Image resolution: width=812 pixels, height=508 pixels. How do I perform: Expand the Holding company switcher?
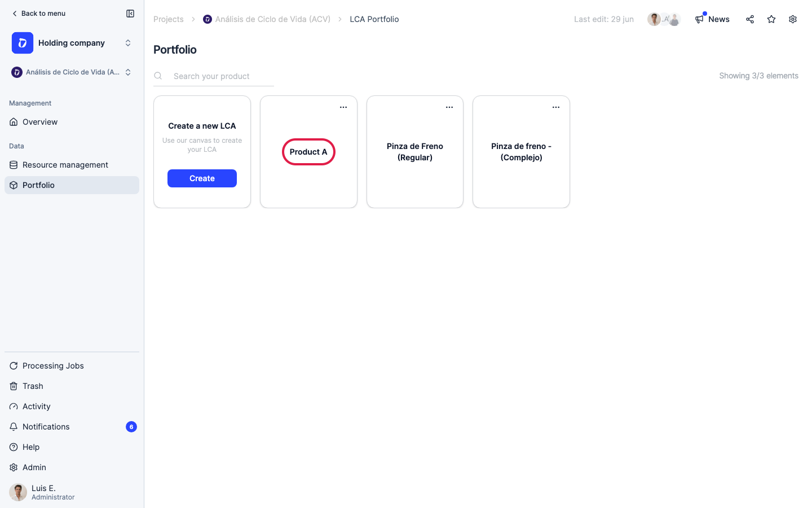coord(72,43)
